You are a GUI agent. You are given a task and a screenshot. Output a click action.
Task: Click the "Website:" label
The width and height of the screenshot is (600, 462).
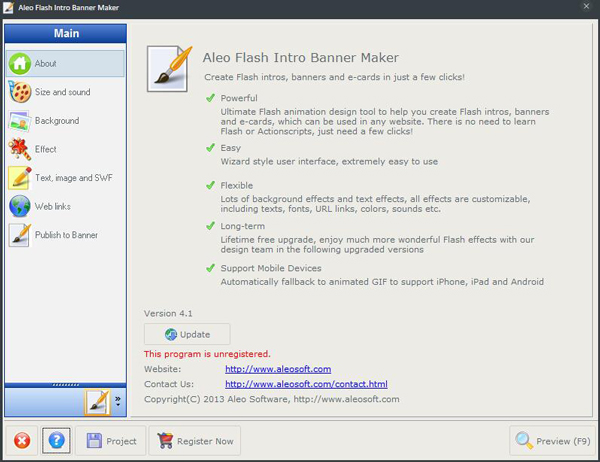tap(162, 369)
